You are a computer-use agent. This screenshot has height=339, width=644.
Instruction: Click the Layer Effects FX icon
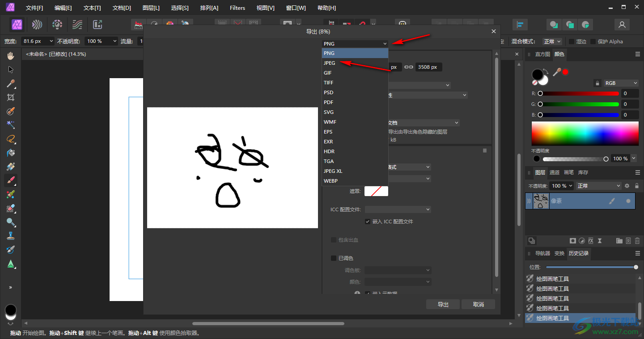(591, 241)
